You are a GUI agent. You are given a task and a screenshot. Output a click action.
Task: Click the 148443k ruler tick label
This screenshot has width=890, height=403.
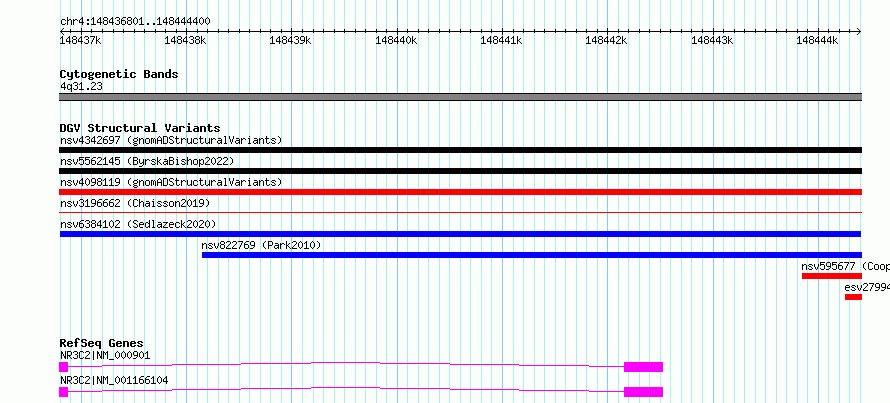(712, 40)
